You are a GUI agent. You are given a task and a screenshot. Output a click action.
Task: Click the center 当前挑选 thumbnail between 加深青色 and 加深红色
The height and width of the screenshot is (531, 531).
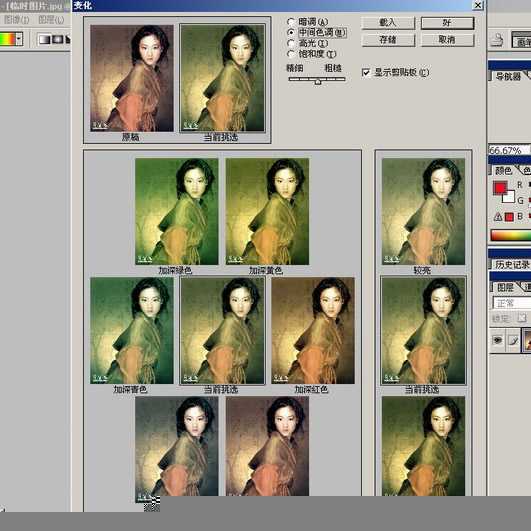point(222,331)
